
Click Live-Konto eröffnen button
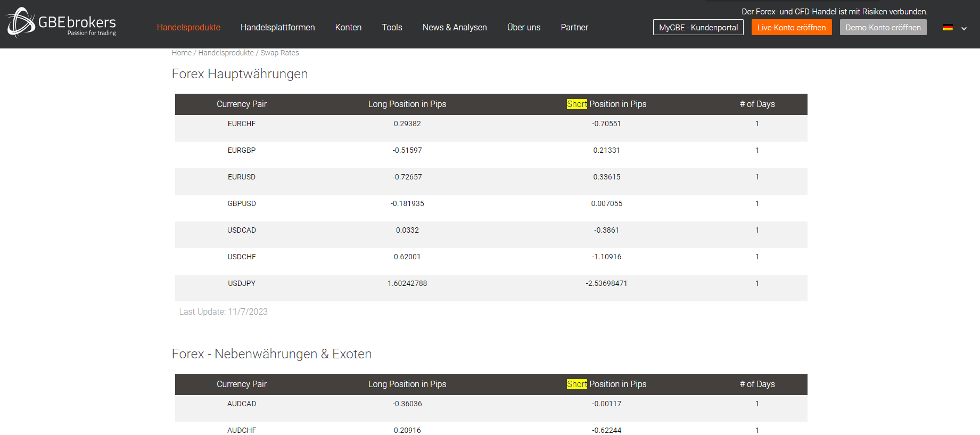coord(792,27)
